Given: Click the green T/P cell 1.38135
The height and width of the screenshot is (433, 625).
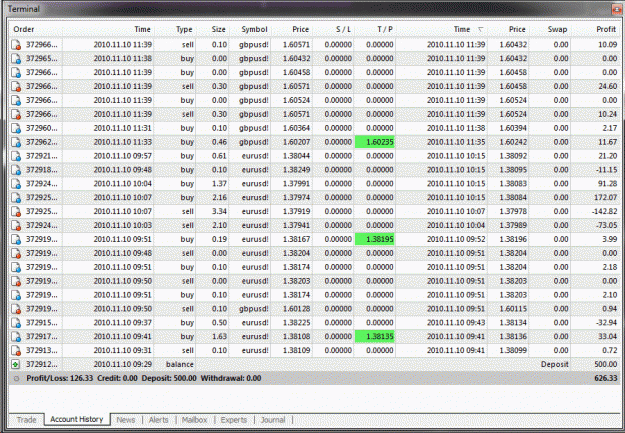Looking at the screenshot, I should coord(375,337).
